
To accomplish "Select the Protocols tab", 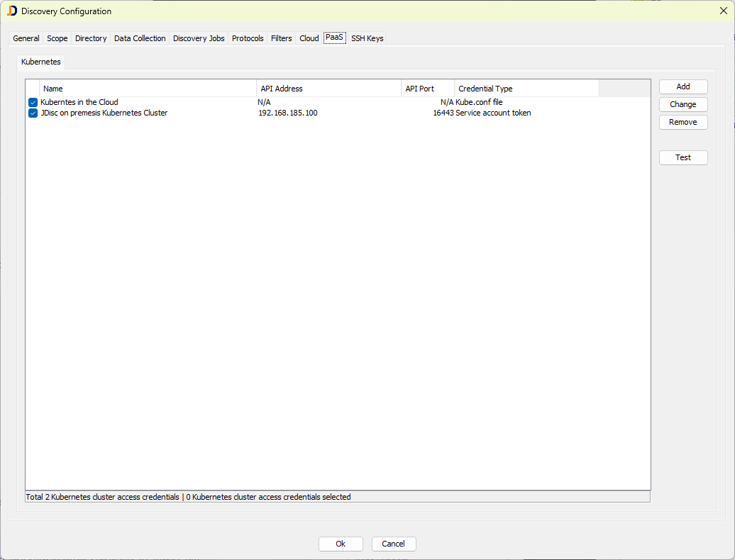I will [248, 38].
